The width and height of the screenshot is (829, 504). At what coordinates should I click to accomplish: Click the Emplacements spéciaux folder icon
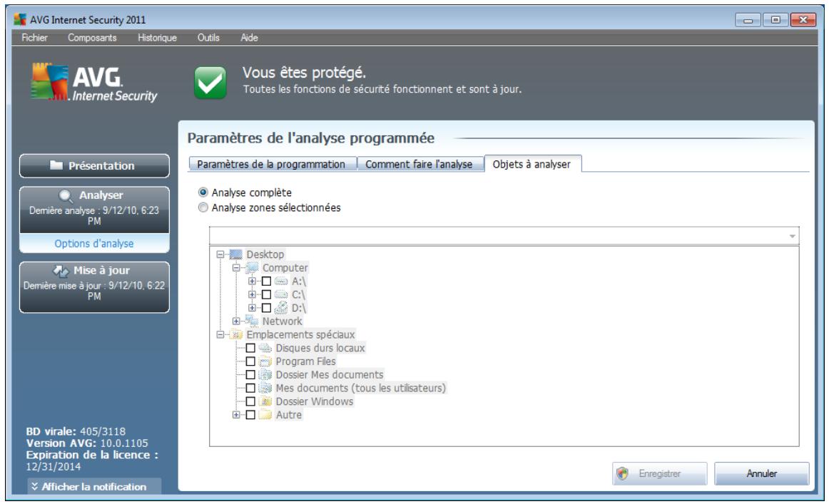(x=237, y=335)
